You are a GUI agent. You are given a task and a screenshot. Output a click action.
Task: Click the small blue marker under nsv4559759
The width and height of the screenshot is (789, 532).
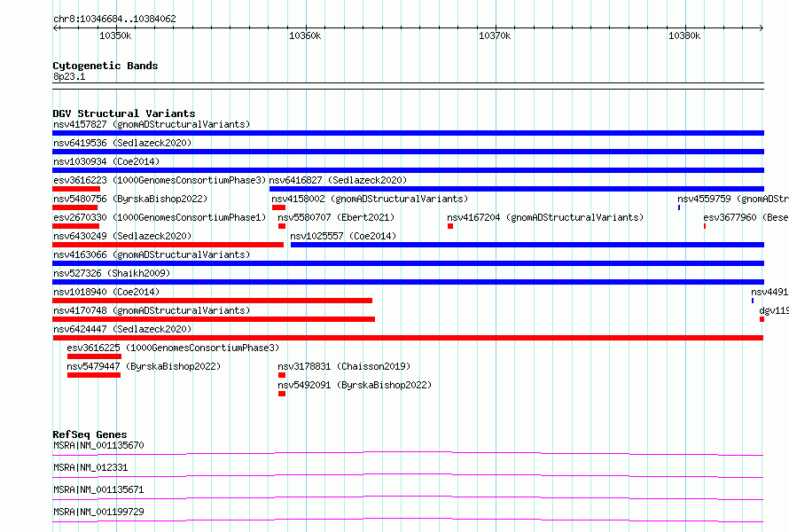click(679, 207)
